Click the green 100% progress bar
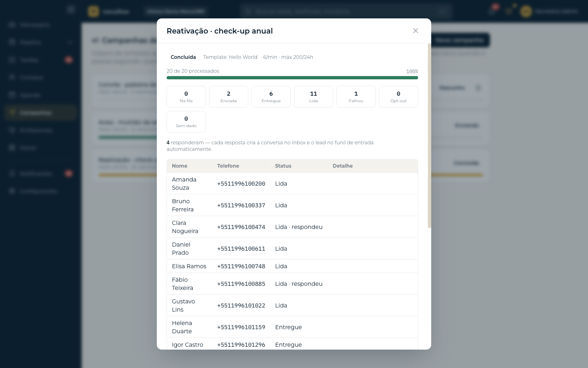This screenshot has width=588, height=368. (292, 78)
